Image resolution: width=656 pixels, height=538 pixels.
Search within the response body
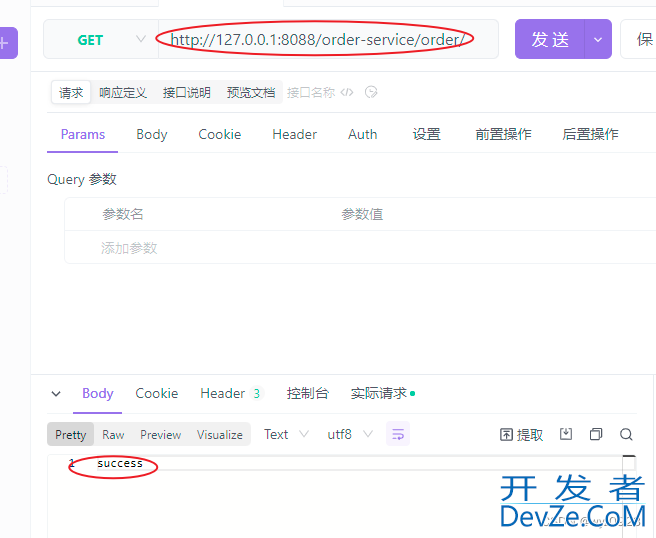click(x=626, y=434)
